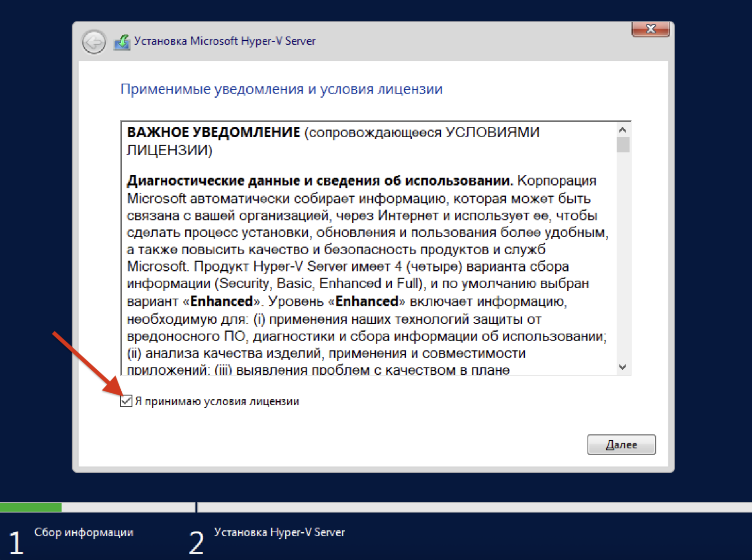The width and height of the screenshot is (752, 560).
Task: Click the first bold 'Enhanced' word in license text
Action: 221,301
